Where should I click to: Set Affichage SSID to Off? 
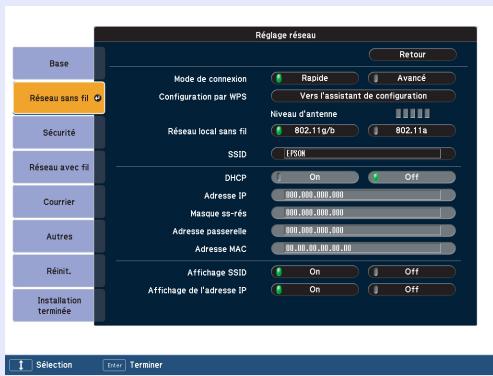[412, 272]
